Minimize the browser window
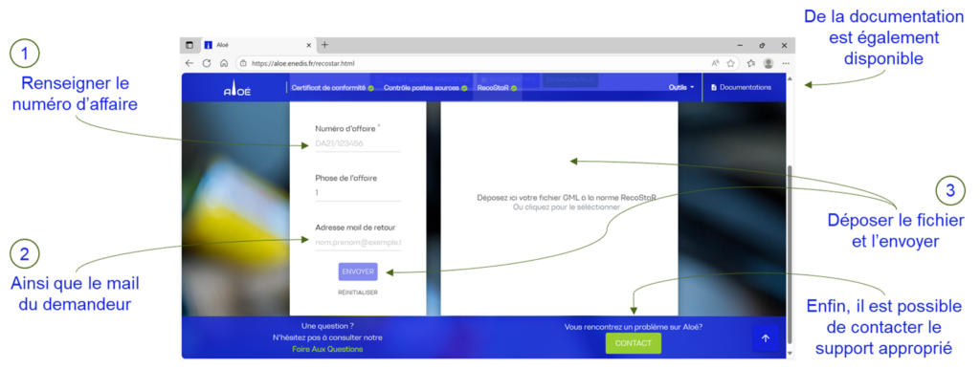The height and width of the screenshot is (369, 980). click(x=740, y=46)
